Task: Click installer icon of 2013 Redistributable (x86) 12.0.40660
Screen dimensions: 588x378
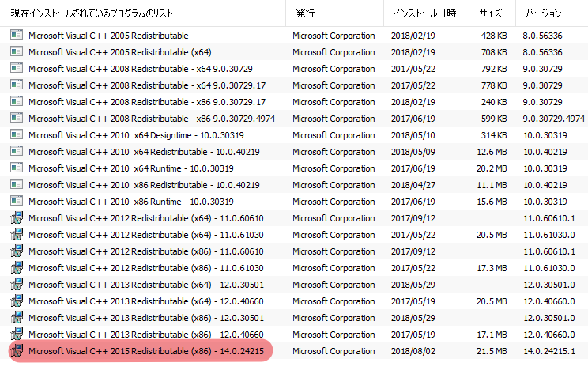Action: (17, 334)
